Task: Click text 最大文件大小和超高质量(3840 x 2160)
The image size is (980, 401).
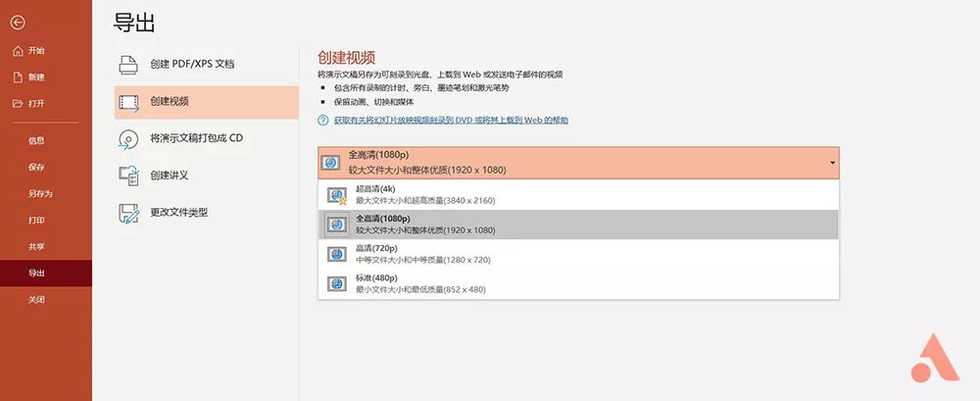Action: tap(425, 201)
